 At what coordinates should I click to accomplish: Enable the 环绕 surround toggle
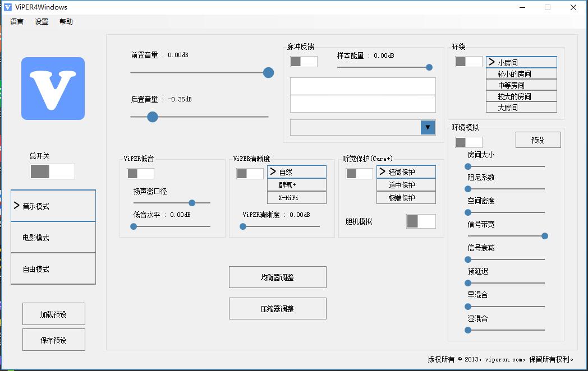(x=468, y=62)
